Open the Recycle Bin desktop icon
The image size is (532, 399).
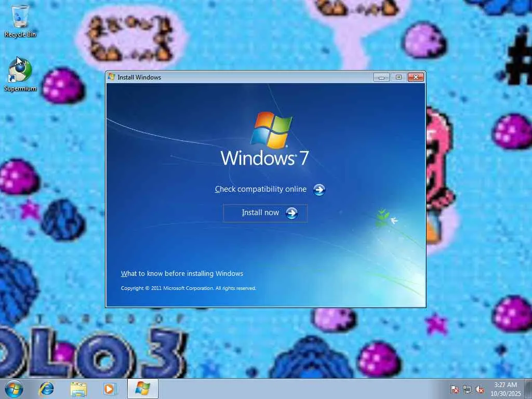pyautogui.click(x=20, y=20)
